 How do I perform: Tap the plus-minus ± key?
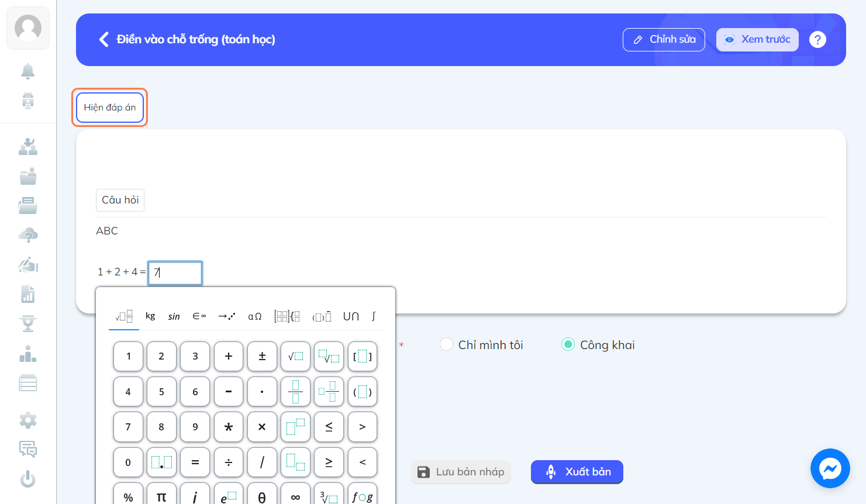pyautogui.click(x=262, y=356)
